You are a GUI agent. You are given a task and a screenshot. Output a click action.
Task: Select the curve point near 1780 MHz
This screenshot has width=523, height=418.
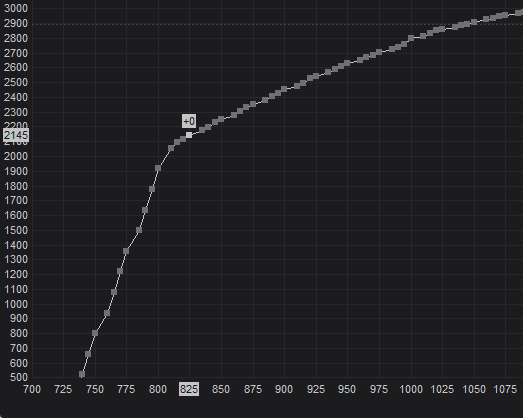click(x=152, y=189)
